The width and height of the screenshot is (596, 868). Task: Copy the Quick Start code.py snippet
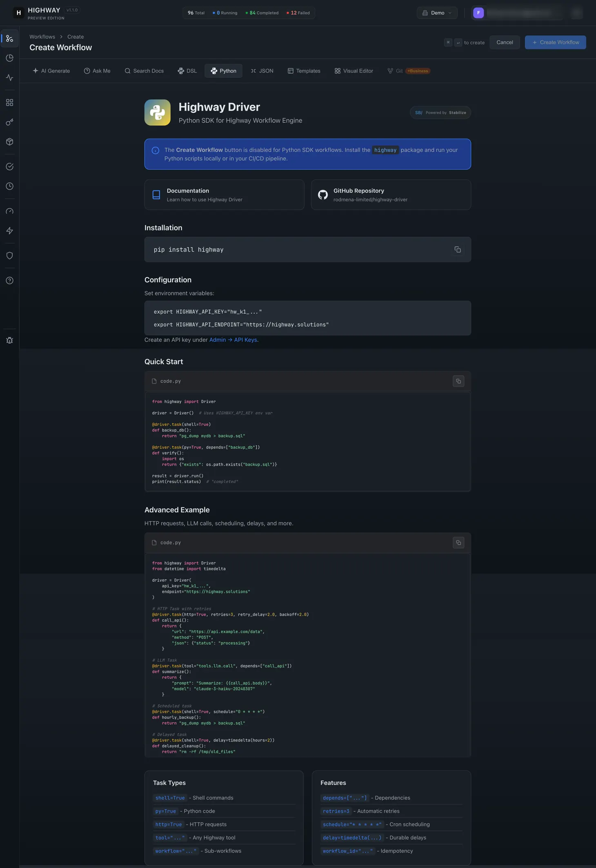point(458,381)
